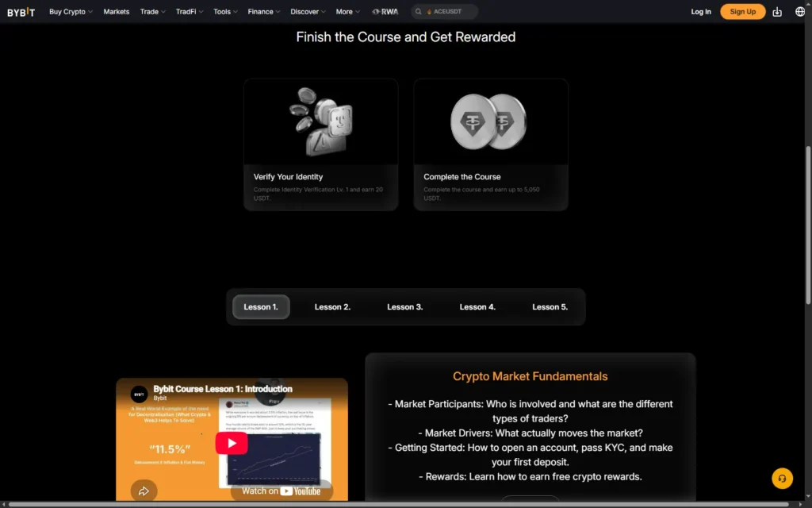The width and height of the screenshot is (812, 508).
Task: Click the earn up to 5,050 USDT text
Action: point(481,194)
